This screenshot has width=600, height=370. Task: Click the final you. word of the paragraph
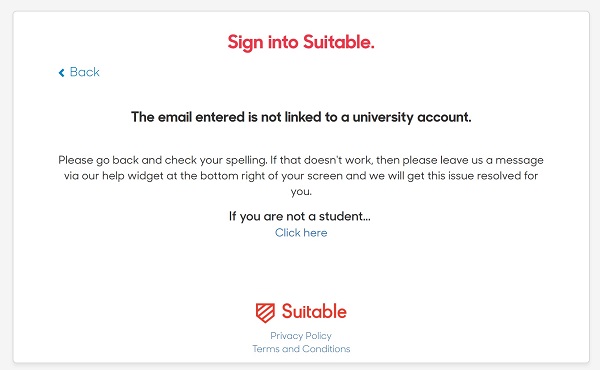point(301,191)
